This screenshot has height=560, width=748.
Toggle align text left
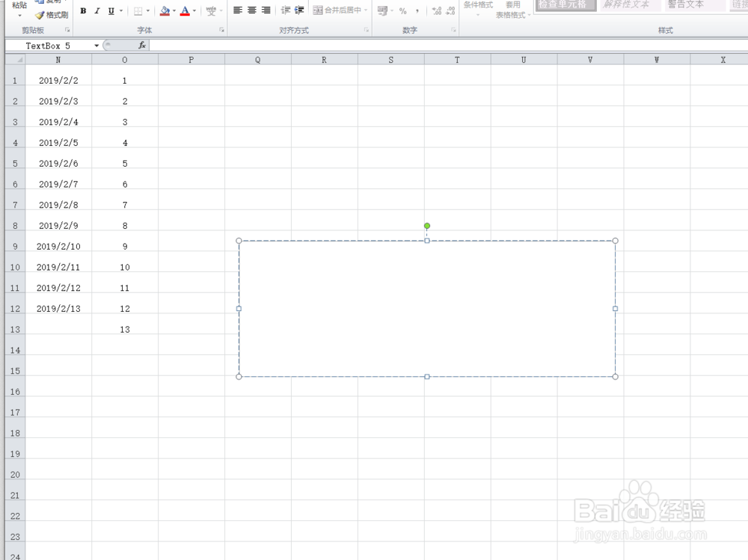238,10
